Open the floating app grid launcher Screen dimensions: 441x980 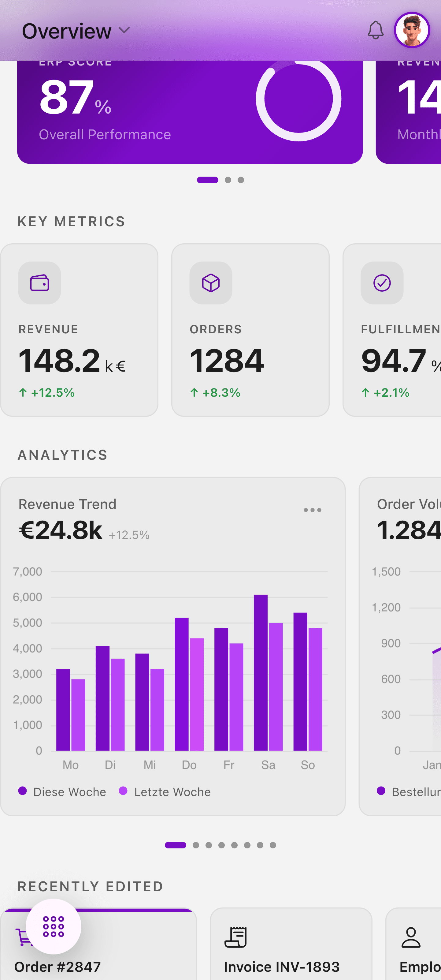coord(53,926)
